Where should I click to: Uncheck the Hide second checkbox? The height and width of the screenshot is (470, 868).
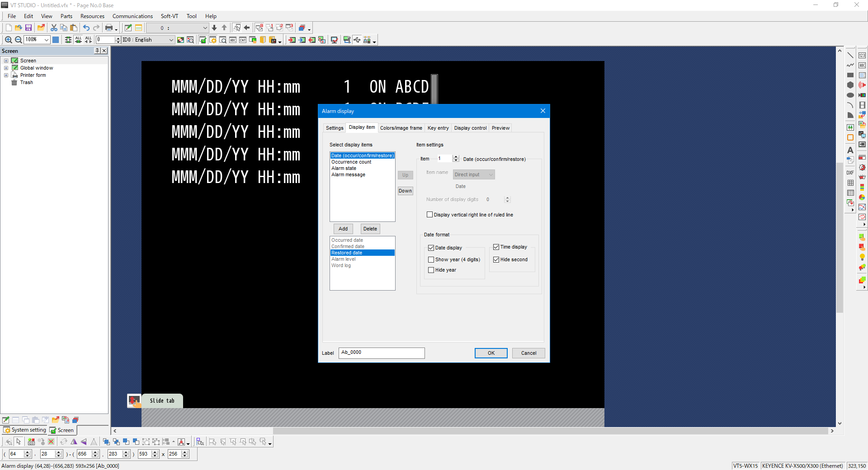pos(496,260)
